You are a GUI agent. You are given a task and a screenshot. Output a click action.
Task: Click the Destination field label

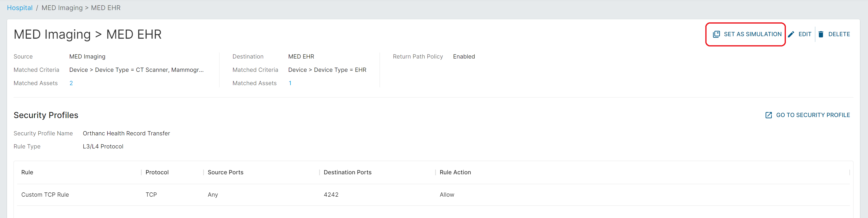click(x=248, y=57)
